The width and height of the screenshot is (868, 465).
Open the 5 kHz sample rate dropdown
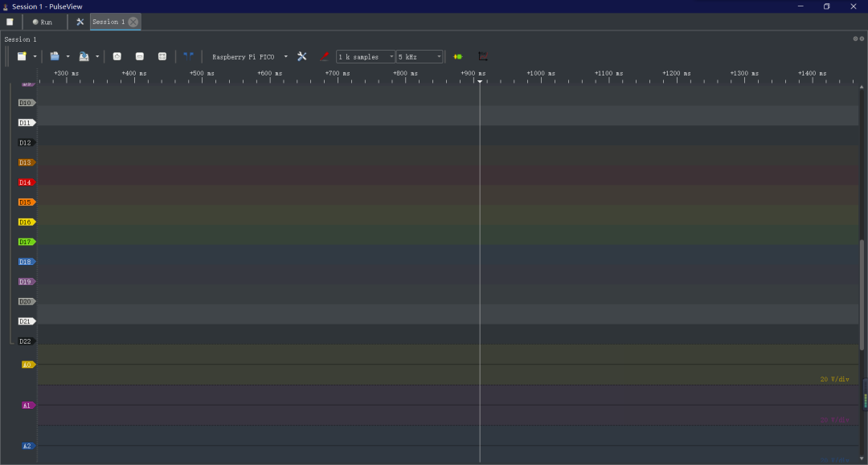point(420,57)
